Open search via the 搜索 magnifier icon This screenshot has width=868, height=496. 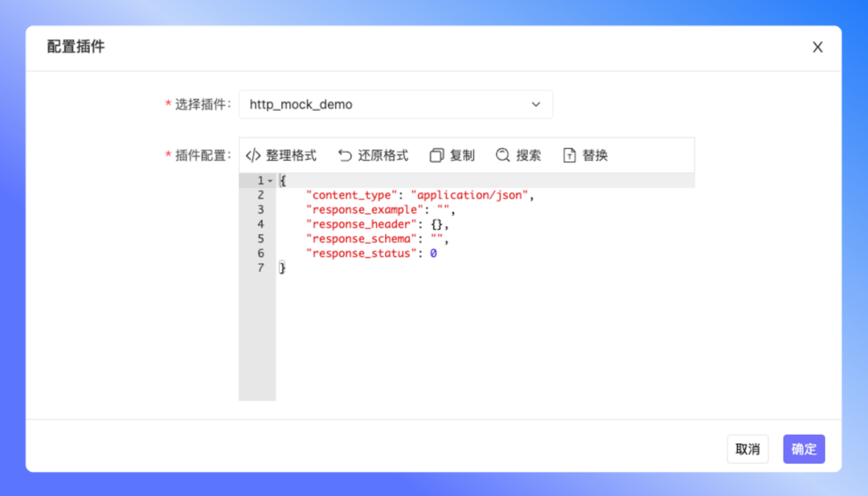pyautogui.click(x=502, y=155)
